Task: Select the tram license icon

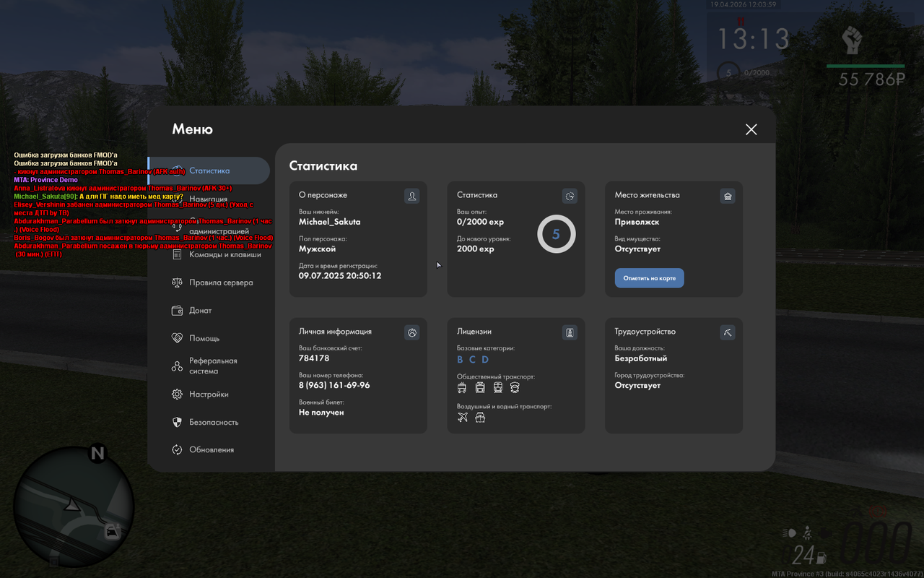Action: coord(480,388)
